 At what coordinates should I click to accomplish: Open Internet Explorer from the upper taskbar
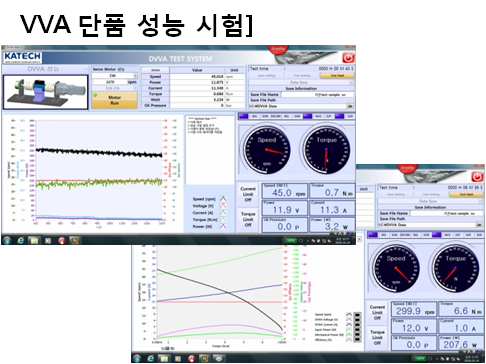[21, 240]
